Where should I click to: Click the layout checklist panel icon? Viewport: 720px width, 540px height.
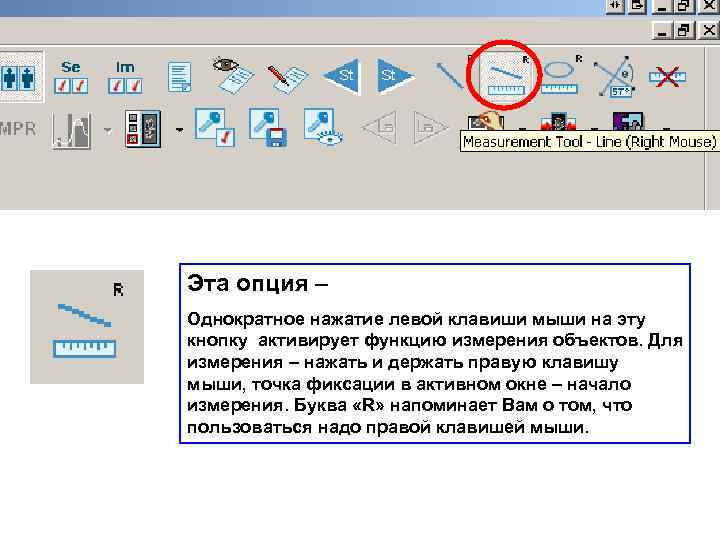(143, 129)
